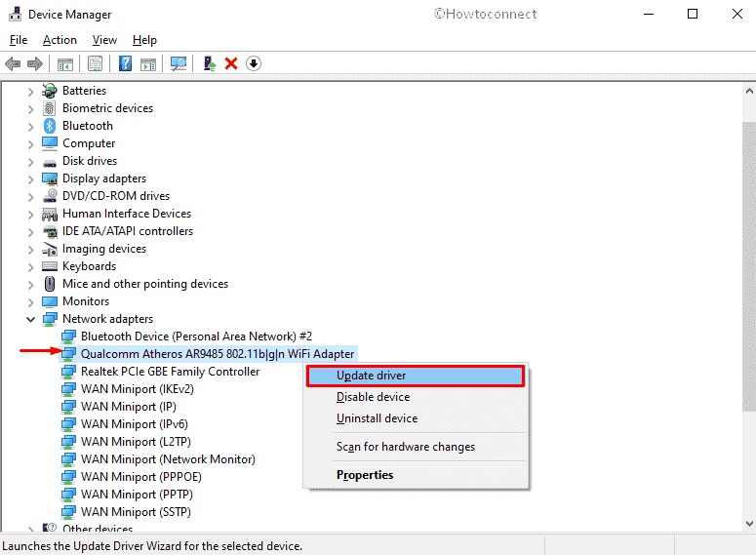
Task: Click the Properties toolbar icon
Action: (x=95, y=63)
